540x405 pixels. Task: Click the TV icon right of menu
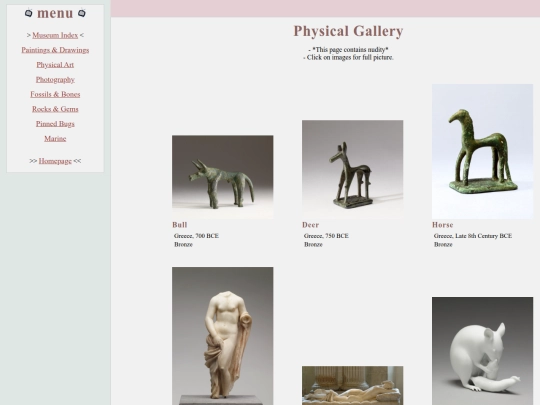point(82,13)
